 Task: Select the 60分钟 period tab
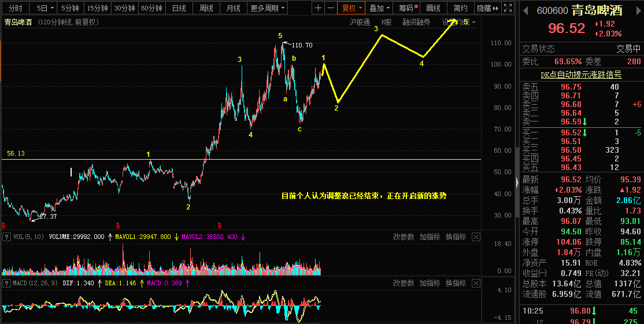pos(151,8)
